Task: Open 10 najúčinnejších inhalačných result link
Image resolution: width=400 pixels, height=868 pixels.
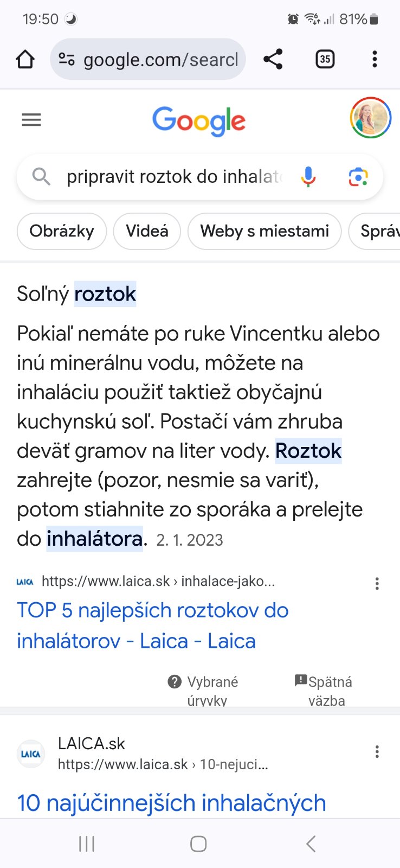Action: [x=171, y=803]
